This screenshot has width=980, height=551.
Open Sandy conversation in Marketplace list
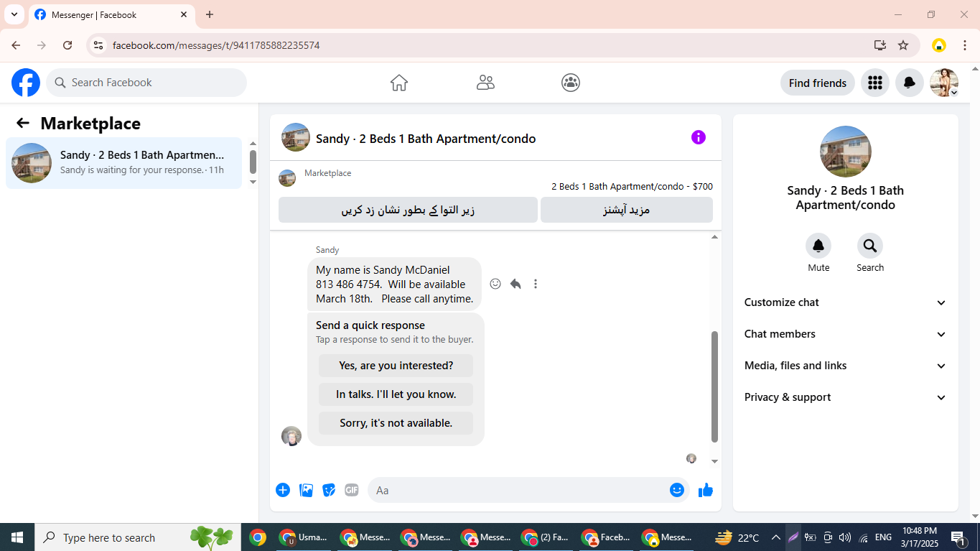tap(123, 163)
